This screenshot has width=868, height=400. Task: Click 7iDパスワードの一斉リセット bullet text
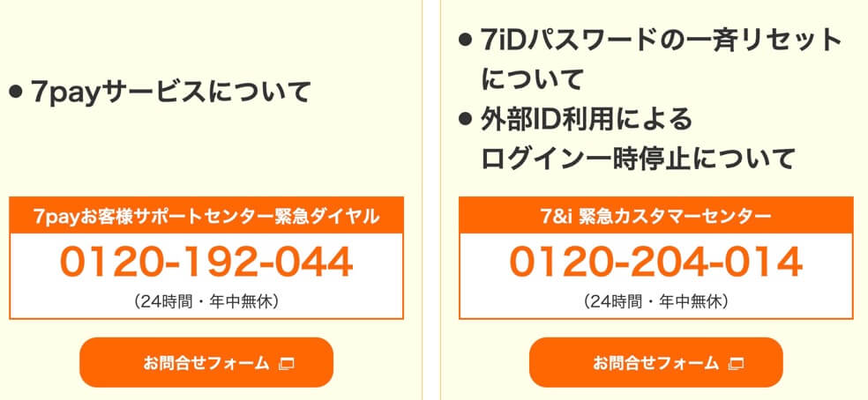tap(661, 41)
